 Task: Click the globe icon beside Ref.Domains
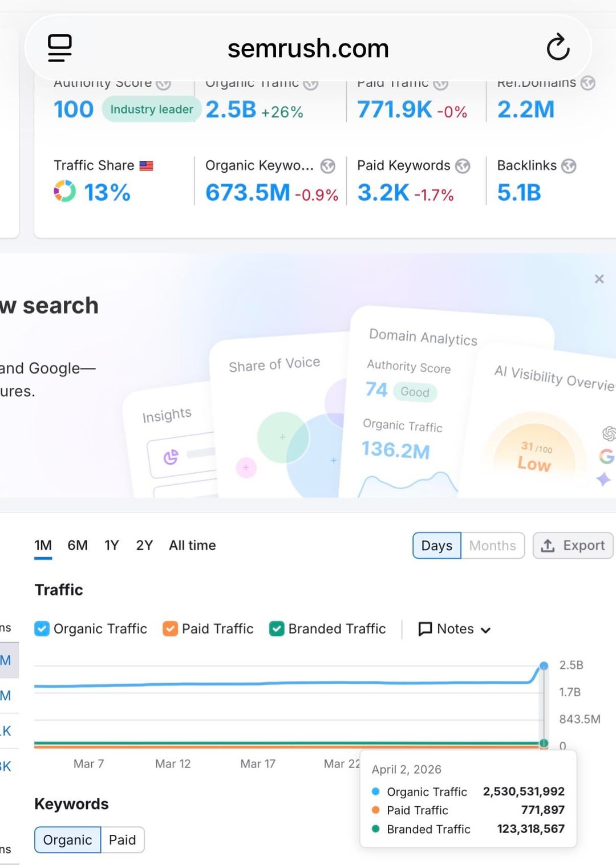pyautogui.click(x=587, y=83)
